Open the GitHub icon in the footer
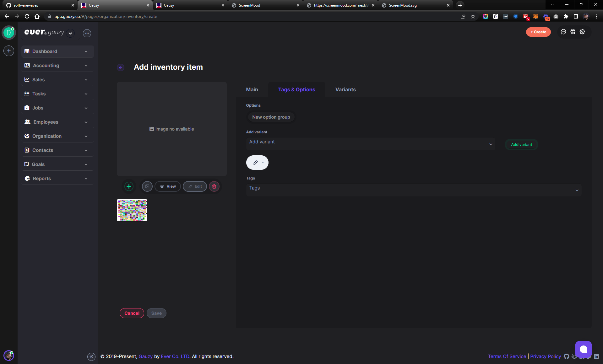The image size is (603, 364). point(566,356)
